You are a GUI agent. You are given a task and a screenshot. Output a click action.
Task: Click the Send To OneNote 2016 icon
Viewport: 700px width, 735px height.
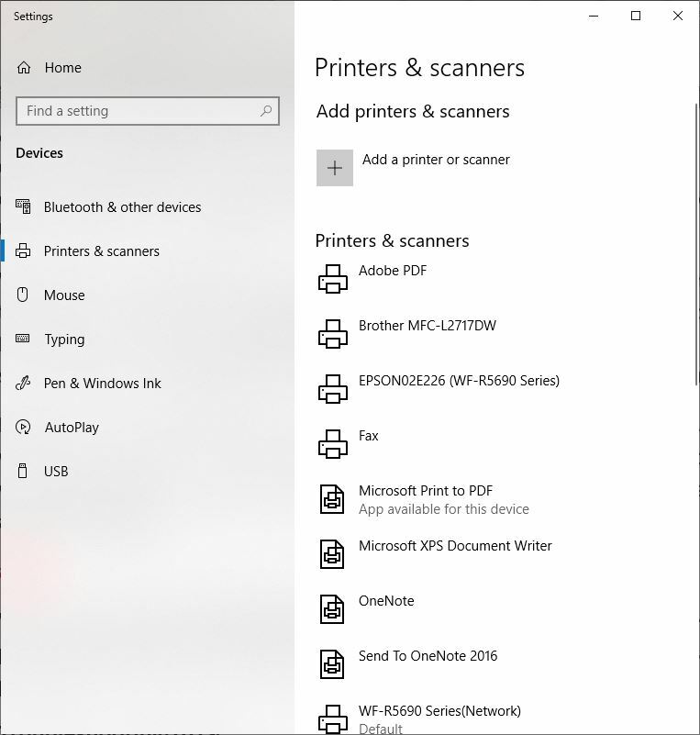click(332, 664)
